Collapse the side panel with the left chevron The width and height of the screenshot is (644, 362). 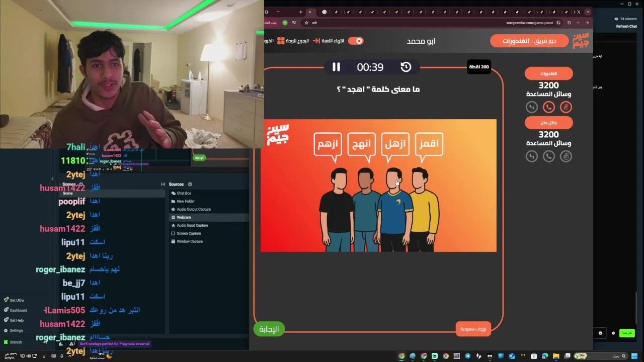52,178
